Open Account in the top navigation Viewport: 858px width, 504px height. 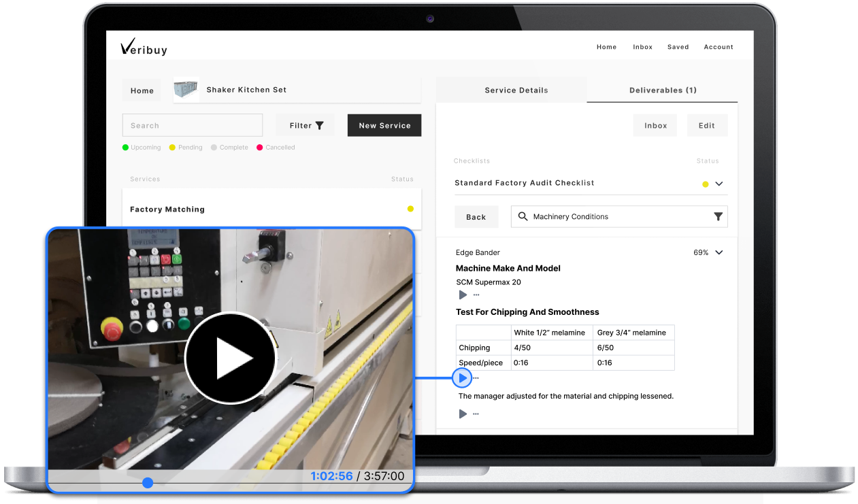pyautogui.click(x=718, y=47)
